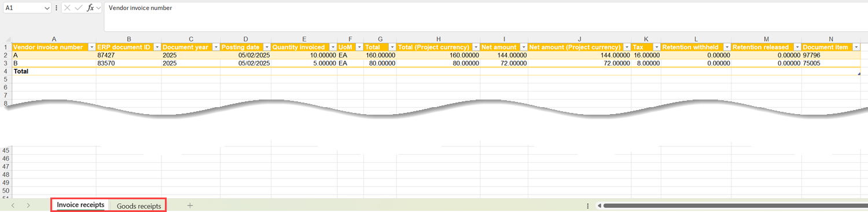Click the three-dot options near scrollbar
This screenshot has width=868, height=212.
pyautogui.click(x=588, y=205)
